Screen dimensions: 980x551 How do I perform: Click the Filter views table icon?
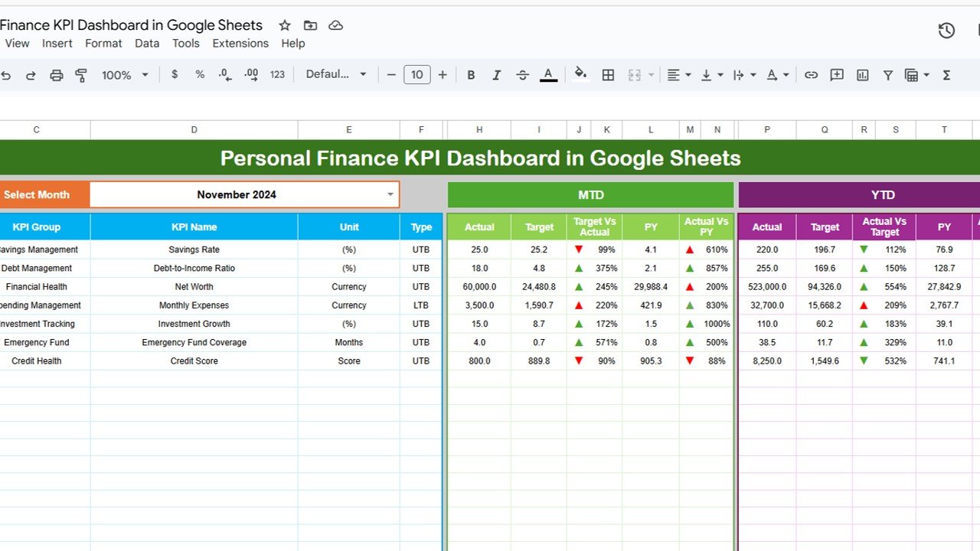point(911,75)
